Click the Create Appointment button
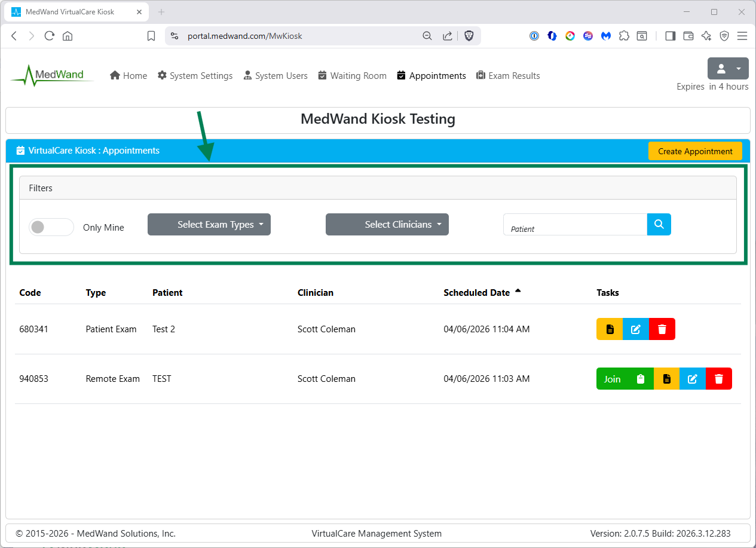The image size is (756, 548). [x=695, y=151]
